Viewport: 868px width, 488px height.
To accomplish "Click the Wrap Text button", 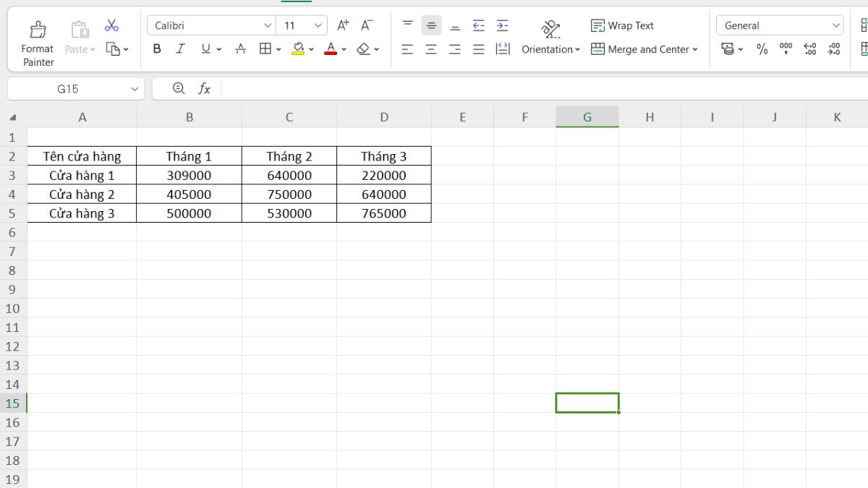I will tap(622, 25).
